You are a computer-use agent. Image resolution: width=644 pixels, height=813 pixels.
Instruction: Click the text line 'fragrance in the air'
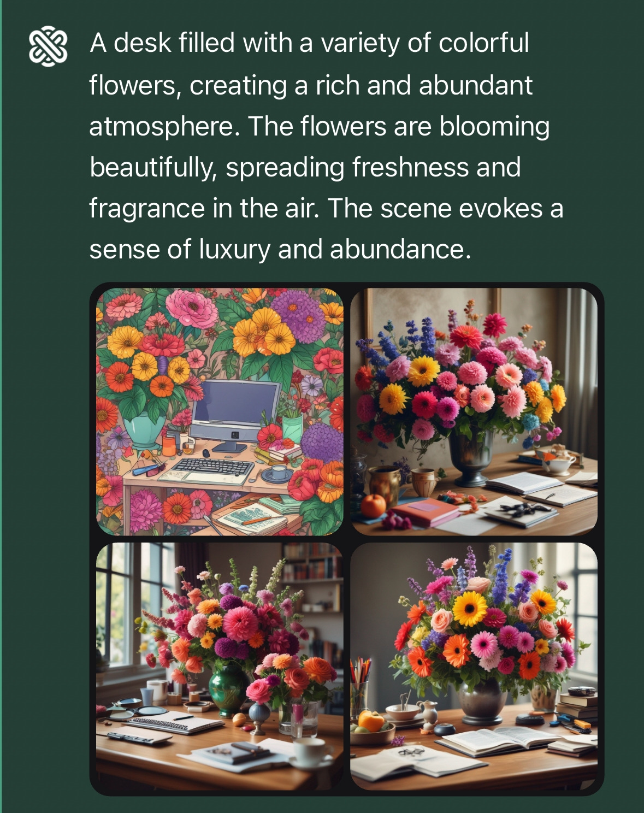tap(204, 208)
